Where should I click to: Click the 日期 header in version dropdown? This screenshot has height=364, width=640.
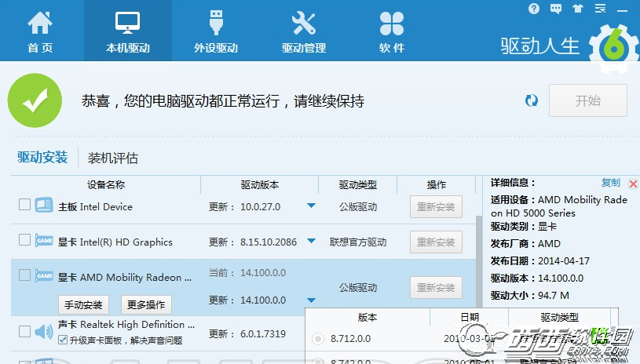(x=470, y=317)
